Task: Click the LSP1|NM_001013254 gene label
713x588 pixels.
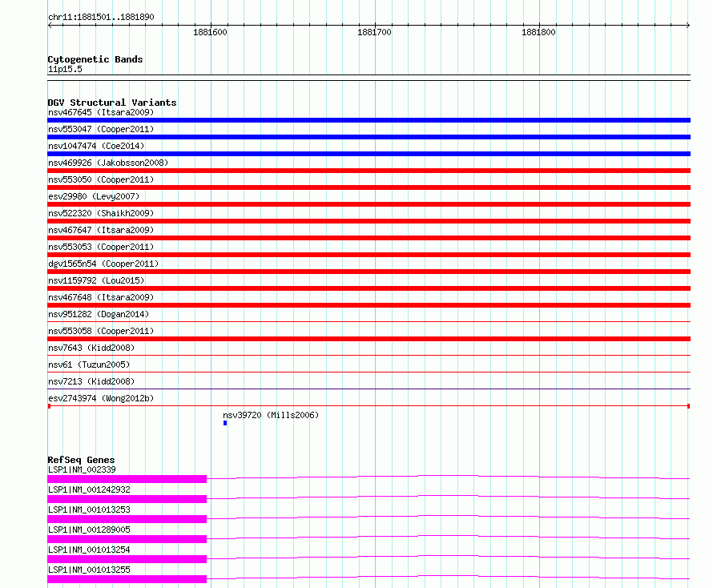Action: coord(89,550)
